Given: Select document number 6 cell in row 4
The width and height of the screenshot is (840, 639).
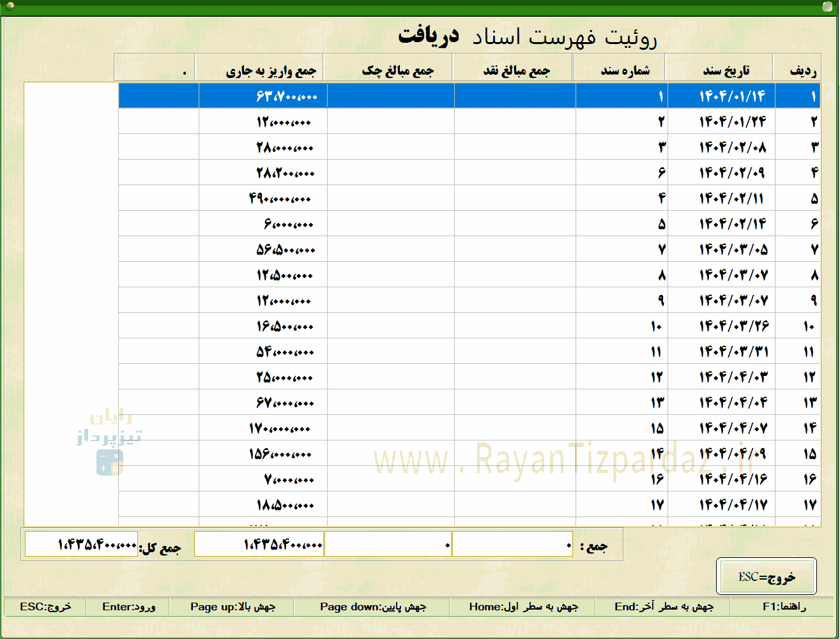Looking at the screenshot, I should 622,172.
